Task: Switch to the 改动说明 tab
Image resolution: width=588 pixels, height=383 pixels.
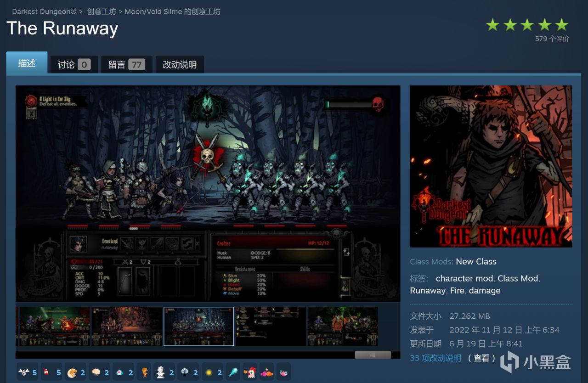Action: click(x=180, y=65)
